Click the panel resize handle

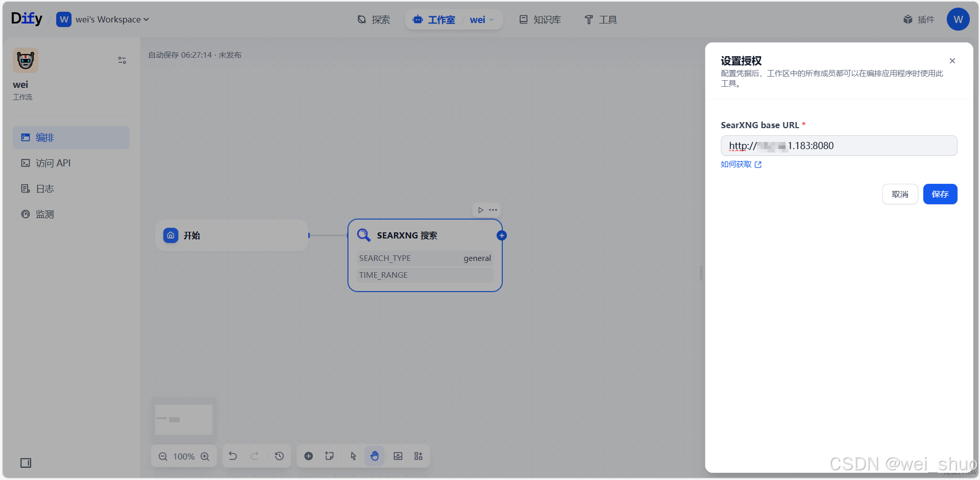701,273
